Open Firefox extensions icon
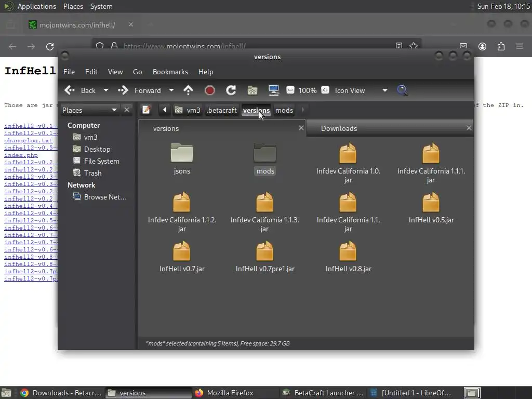The height and width of the screenshot is (399, 532). [x=501, y=46]
